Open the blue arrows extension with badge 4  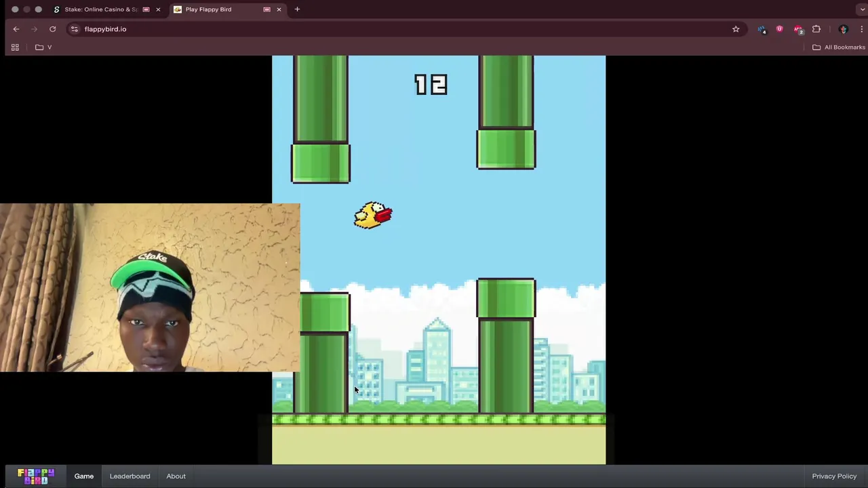762,29
